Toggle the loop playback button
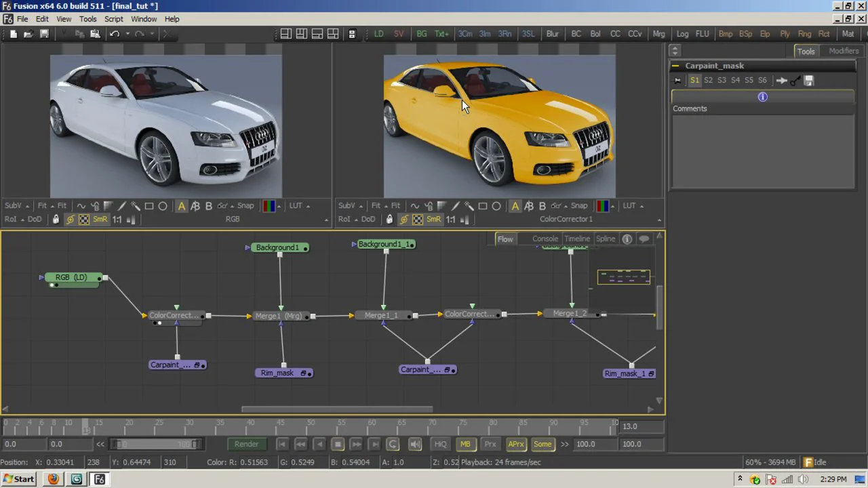The image size is (868, 488). [393, 444]
